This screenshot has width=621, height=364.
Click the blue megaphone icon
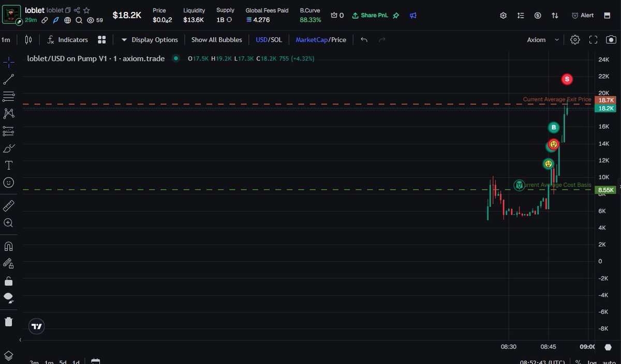click(413, 16)
